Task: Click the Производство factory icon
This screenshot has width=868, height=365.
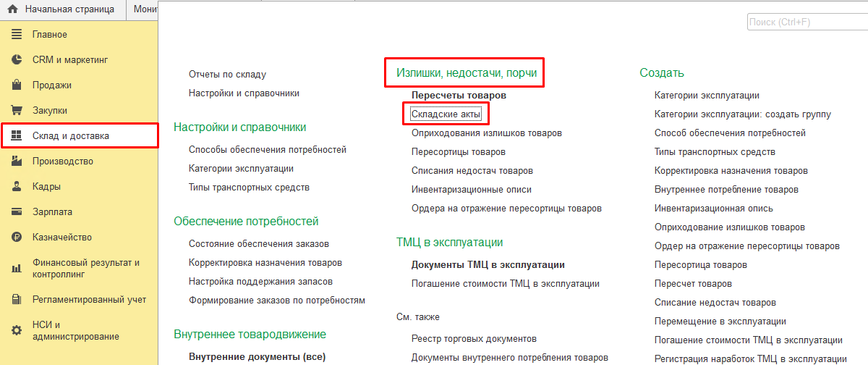Action: click(17, 161)
